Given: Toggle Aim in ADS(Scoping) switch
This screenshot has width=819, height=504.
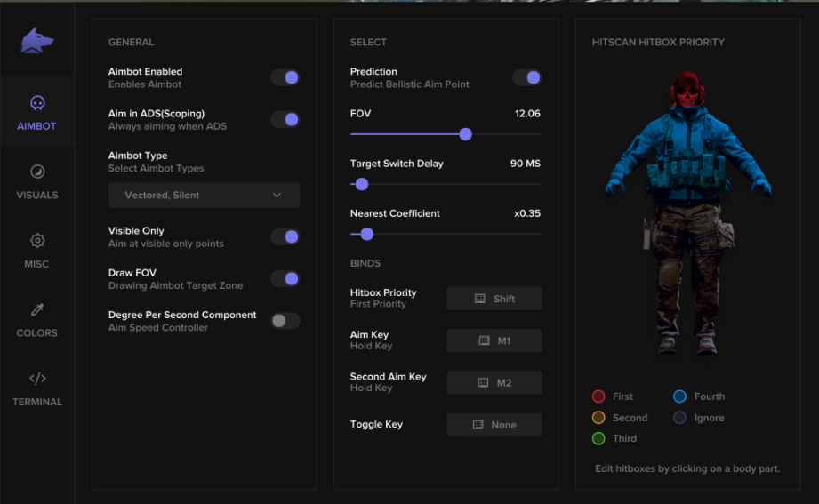Looking at the screenshot, I should [285, 120].
